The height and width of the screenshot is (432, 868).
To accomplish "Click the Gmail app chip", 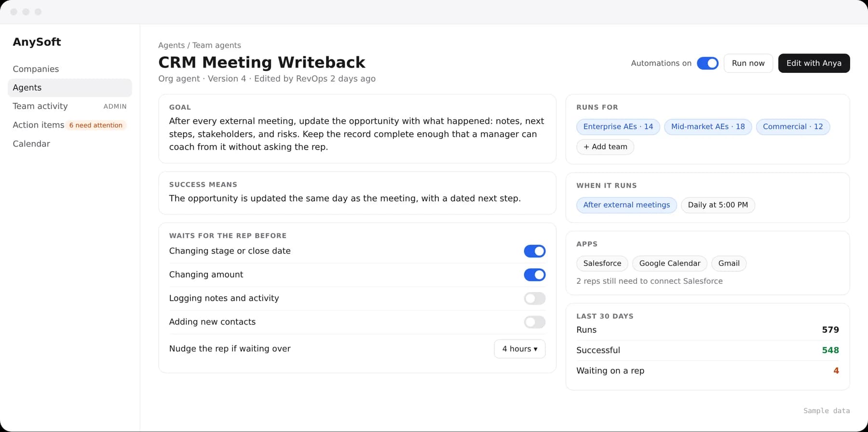I will tap(729, 264).
